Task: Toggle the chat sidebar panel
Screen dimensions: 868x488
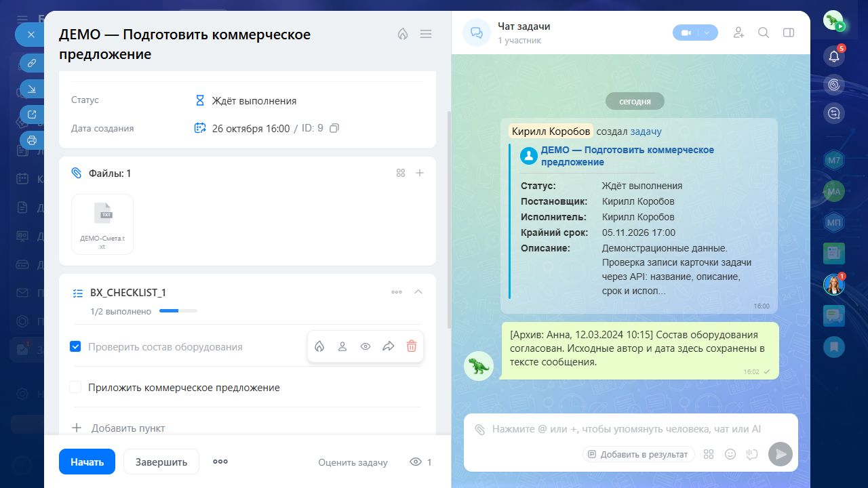Action: pyautogui.click(x=788, y=33)
